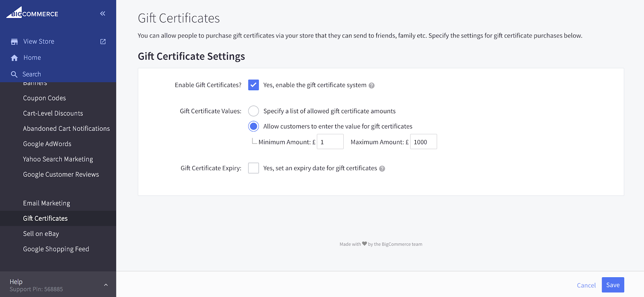Enable gift certificate expiry date checkbox
644x297 pixels.
click(254, 168)
